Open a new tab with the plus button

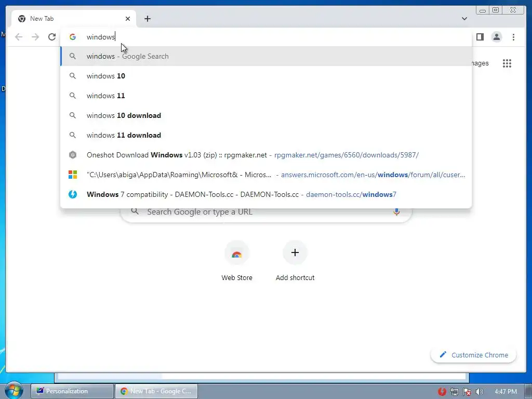[147, 19]
